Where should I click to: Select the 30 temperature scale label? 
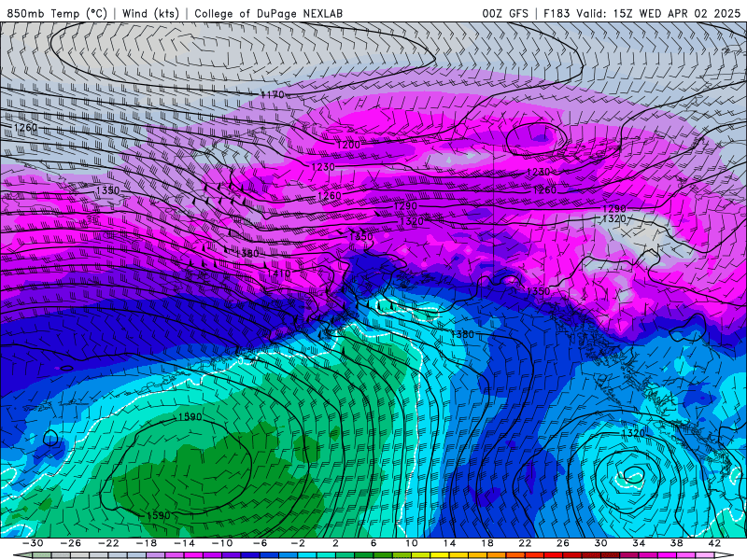(x=600, y=543)
